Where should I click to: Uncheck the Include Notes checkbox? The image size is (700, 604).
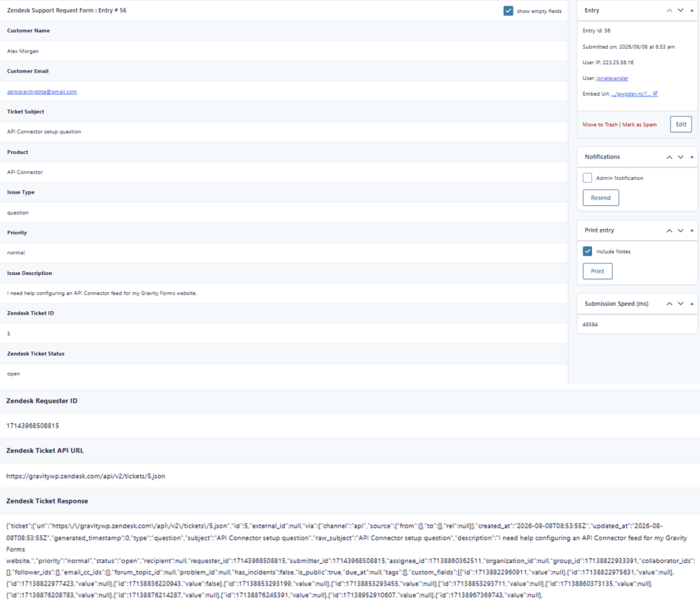(x=587, y=251)
